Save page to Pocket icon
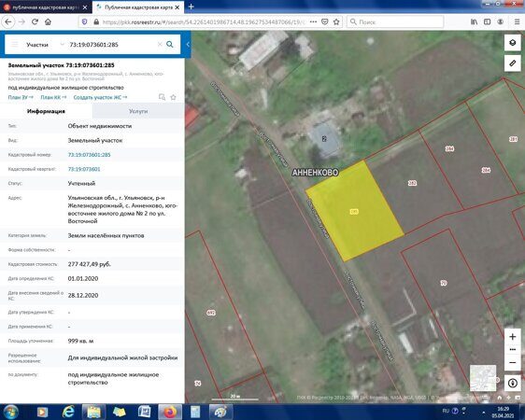This screenshot has width=525, height=420. point(325,21)
